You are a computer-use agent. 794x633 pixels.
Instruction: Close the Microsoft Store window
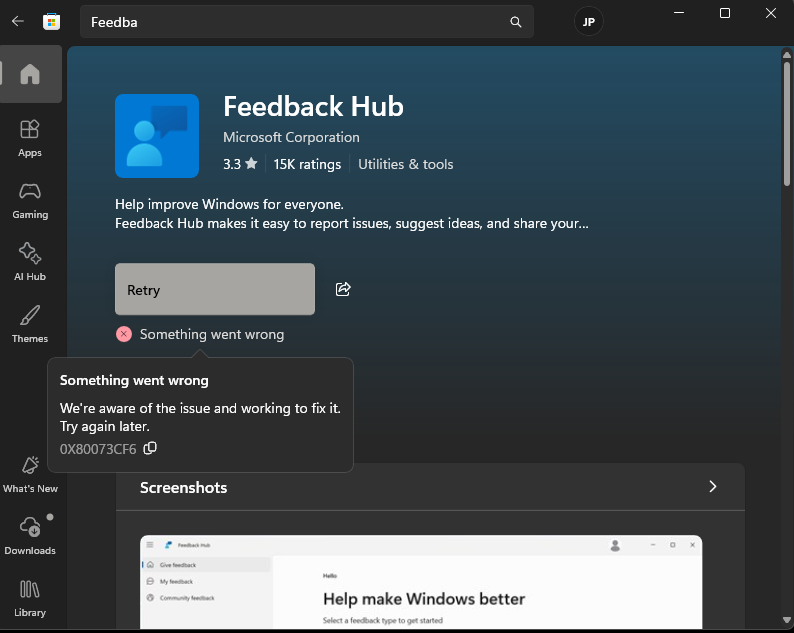click(771, 13)
